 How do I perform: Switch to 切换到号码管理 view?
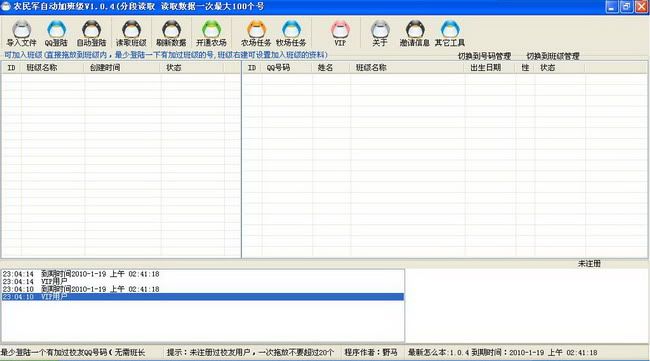coord(484,56)
